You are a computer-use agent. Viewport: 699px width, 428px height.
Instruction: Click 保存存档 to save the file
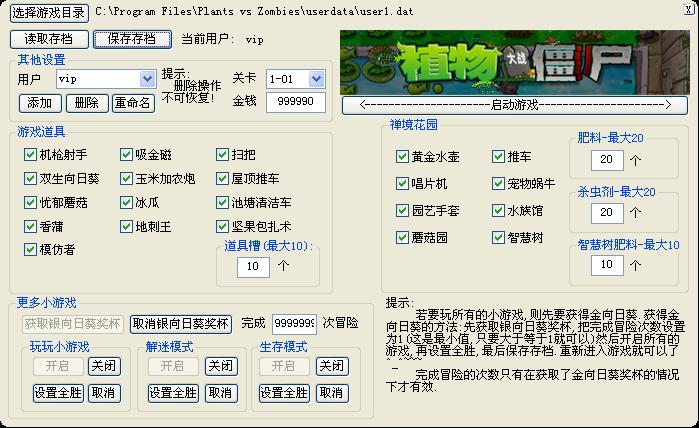(x=132, y=39)
